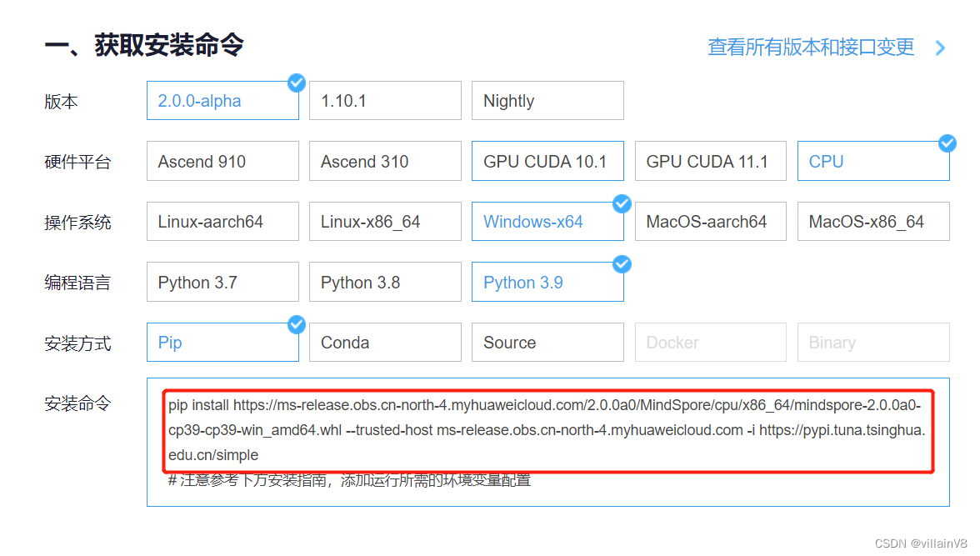Select Python 3.7 as programming language
The height and width of the screenshot is (556, 980).
click(222, 282)
